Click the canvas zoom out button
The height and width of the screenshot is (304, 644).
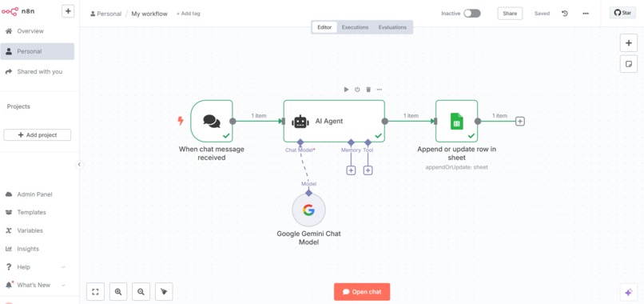[x=141, y=292]
